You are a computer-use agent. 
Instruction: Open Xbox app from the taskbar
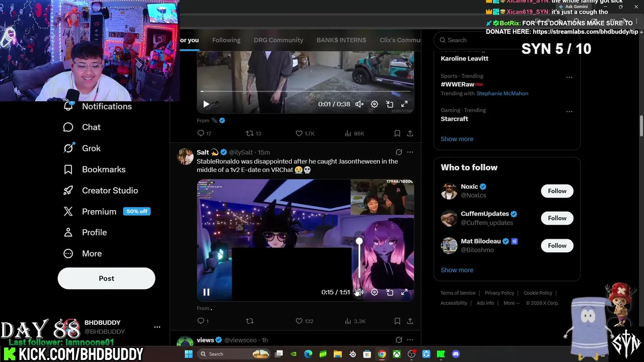point(397,354)
